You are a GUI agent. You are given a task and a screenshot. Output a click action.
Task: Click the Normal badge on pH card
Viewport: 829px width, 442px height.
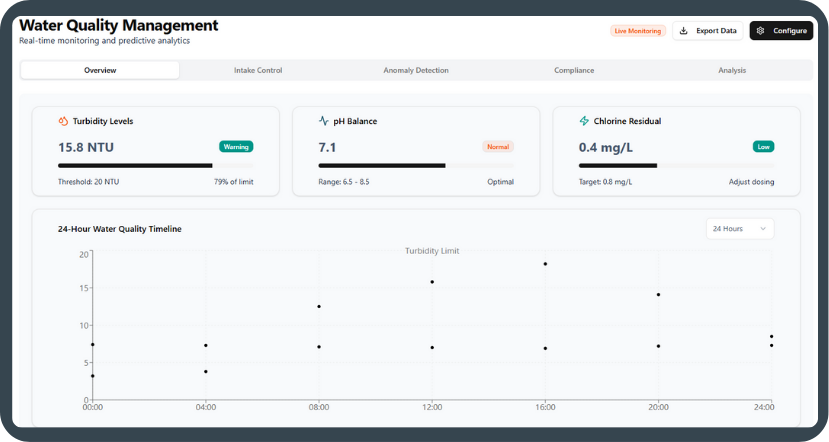click(498, 147)
